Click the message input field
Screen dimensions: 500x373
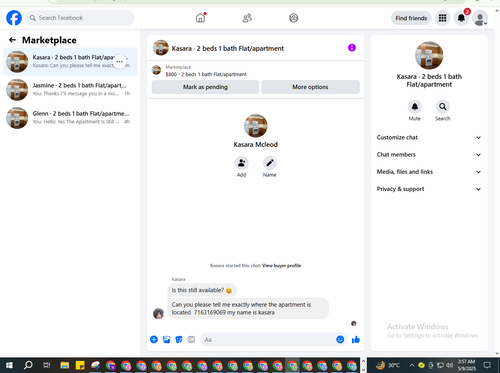point(267,340)
